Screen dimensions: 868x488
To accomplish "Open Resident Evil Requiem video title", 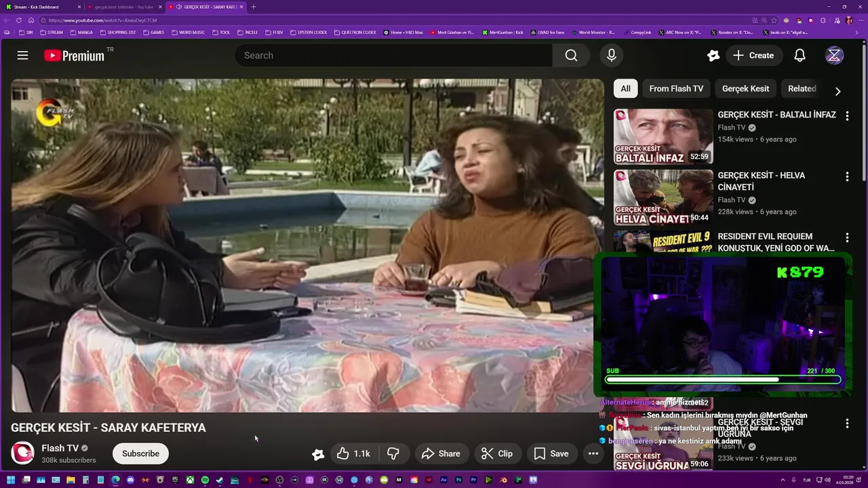I will (x=776, y=242).
